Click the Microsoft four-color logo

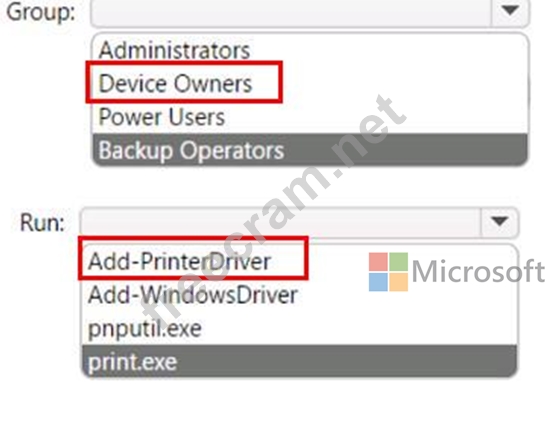click(x=388, y=272)
